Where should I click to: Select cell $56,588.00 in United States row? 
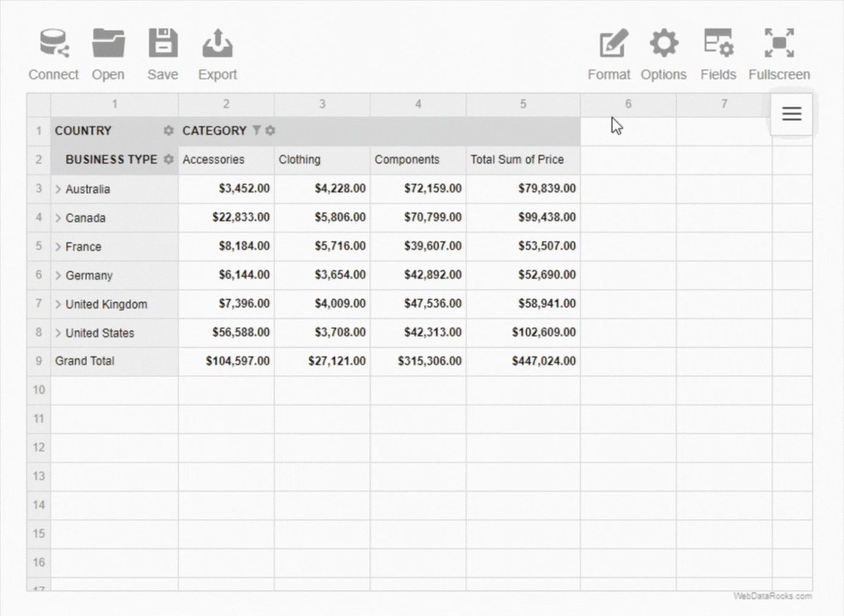[226, 333]
